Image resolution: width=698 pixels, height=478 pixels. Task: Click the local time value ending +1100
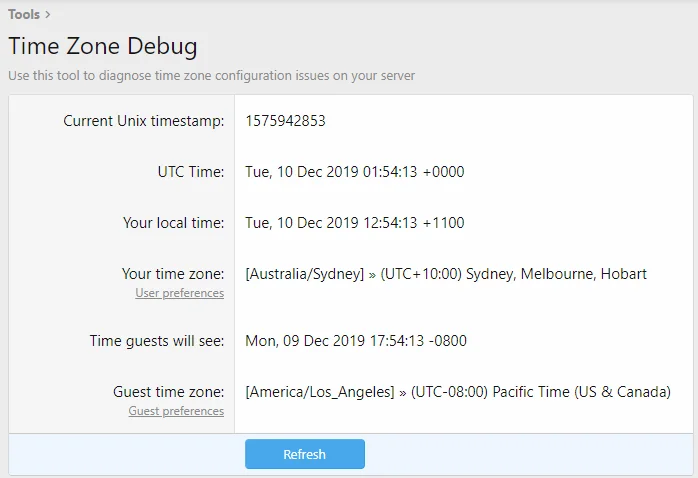click(x=354, y=223)
